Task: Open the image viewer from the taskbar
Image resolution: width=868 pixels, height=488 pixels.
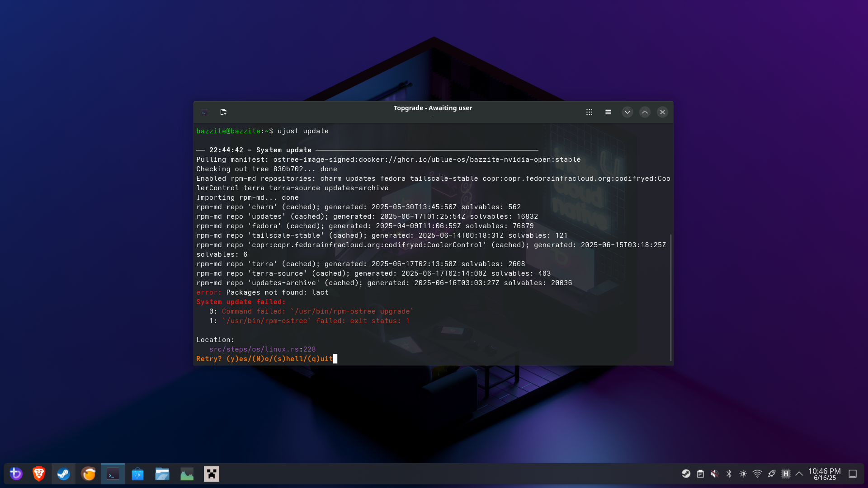Action: coord(187,474)
